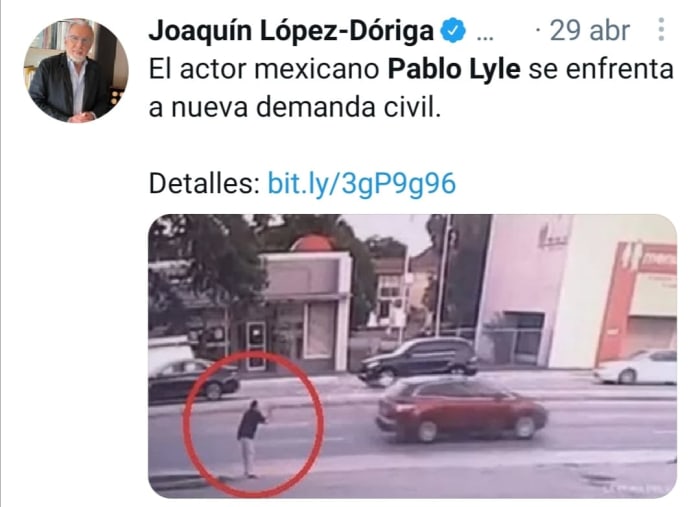The height and width of the screenshot is (507, 700).
Task: Click the dark car parked at left
Action: [x=193, y=379]
